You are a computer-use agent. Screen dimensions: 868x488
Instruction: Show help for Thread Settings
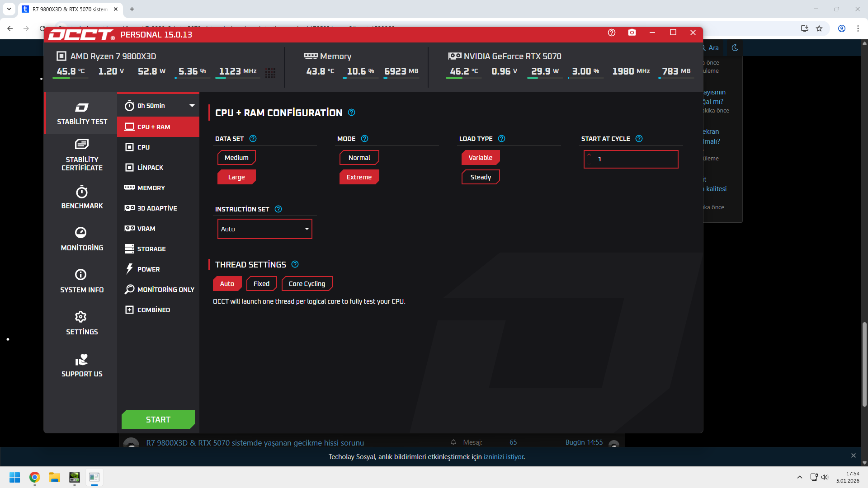295,264
